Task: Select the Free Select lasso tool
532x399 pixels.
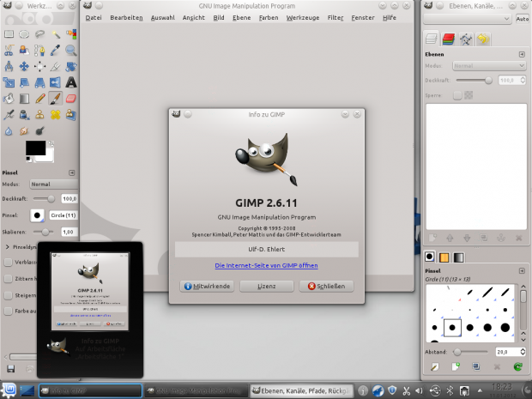Action: pos(39,34)
